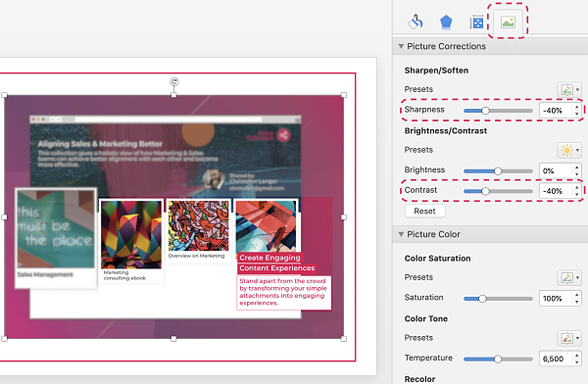Click the 'Recolor' heading
The image size is (588, 384).
tap(419, 379)
